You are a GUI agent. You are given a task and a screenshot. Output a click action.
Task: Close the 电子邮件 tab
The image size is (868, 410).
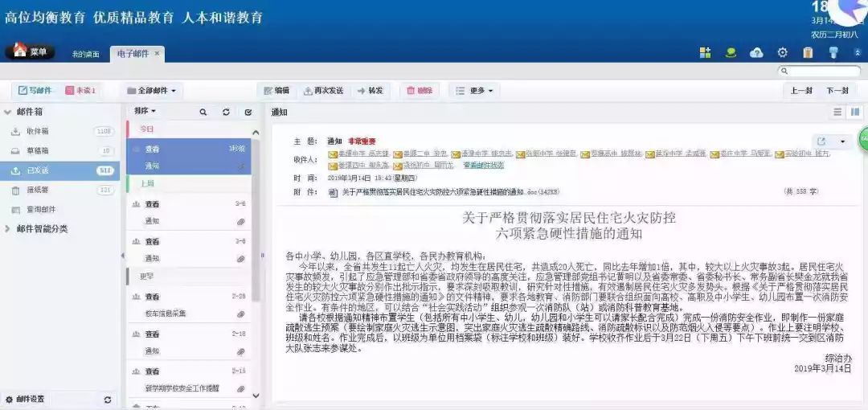[x=158, y=53]
